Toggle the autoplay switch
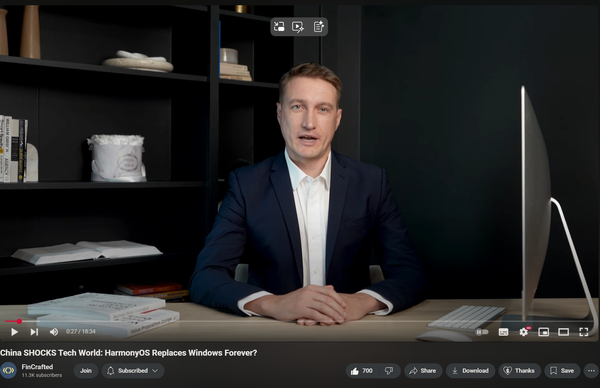The image size is (600, 388). click(482, 332)
